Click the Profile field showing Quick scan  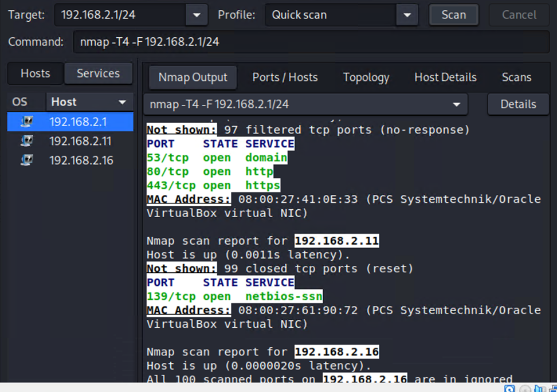[x=331, y=15]
